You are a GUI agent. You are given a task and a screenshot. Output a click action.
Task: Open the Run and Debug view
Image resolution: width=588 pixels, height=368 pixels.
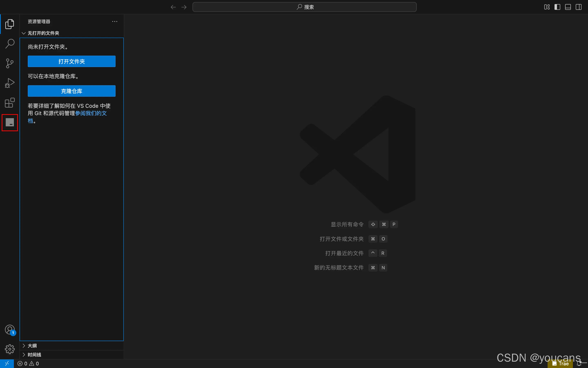[10, 83]
